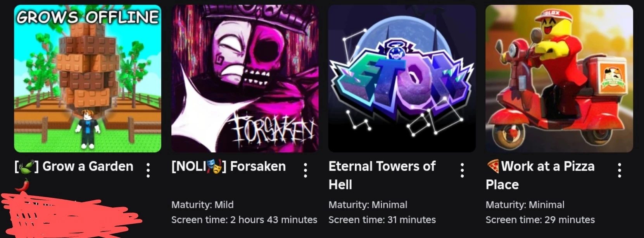Screen dimensions: 644x238
Task: Click the [NOLI] Forsaken title
Action: (x=228, y=166)
